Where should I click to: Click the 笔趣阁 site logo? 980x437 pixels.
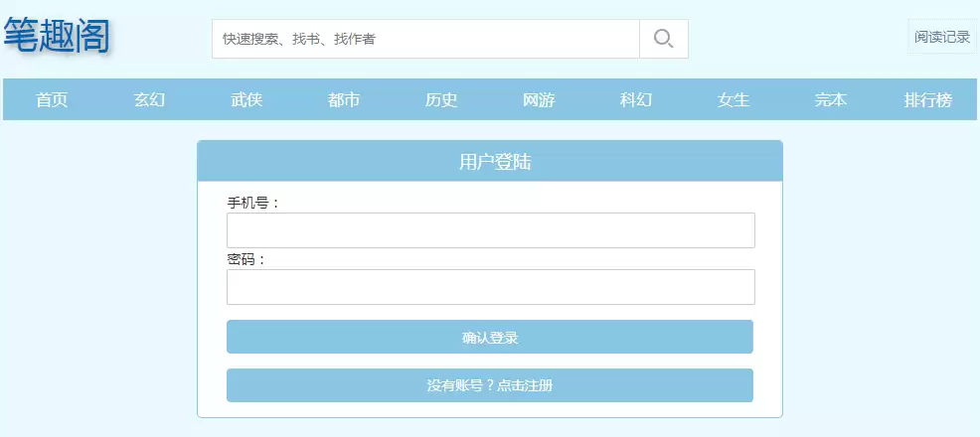coord(57,37)
